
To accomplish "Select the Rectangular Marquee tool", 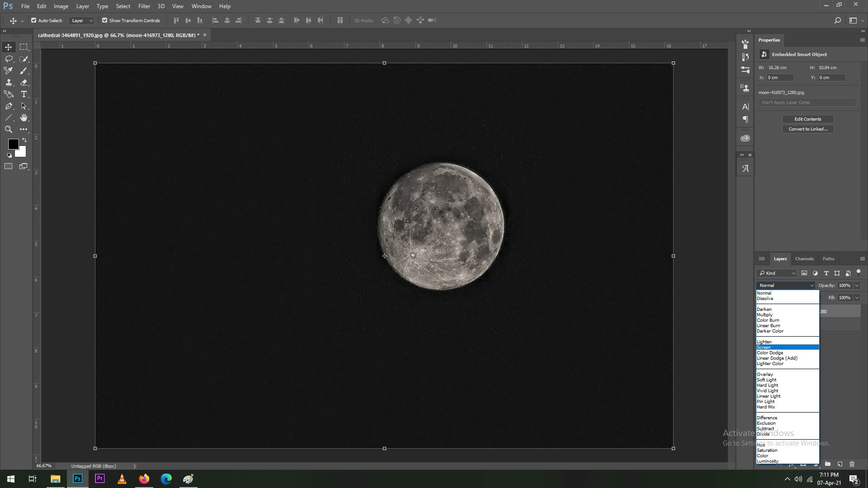I will click(24, 47).
